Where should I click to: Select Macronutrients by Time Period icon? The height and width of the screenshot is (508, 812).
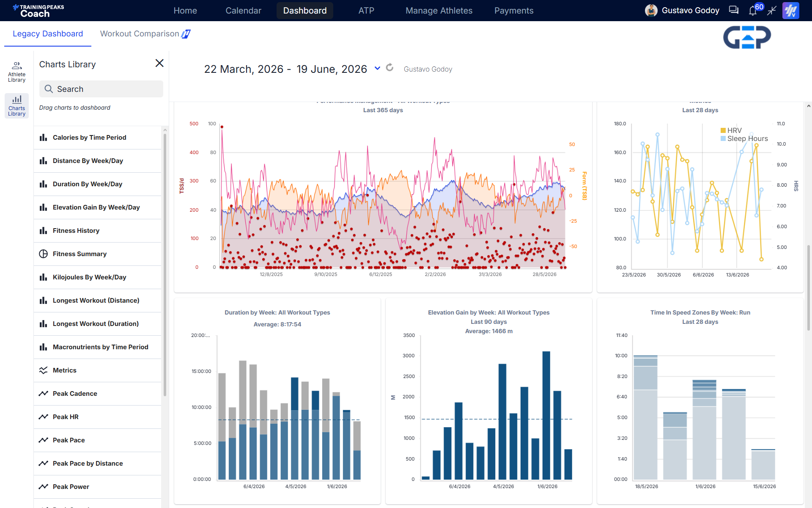coord(43,347)
